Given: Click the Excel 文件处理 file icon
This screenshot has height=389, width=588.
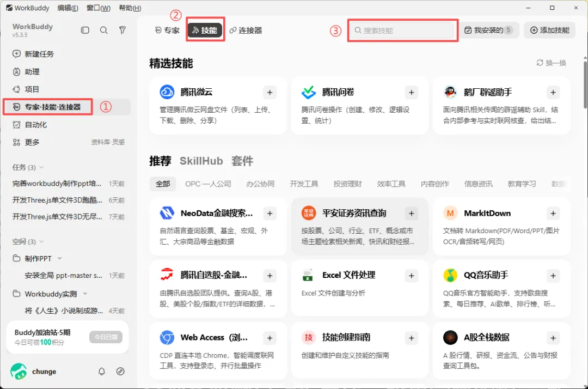Looking at the screenshot, I should point(308,275).
